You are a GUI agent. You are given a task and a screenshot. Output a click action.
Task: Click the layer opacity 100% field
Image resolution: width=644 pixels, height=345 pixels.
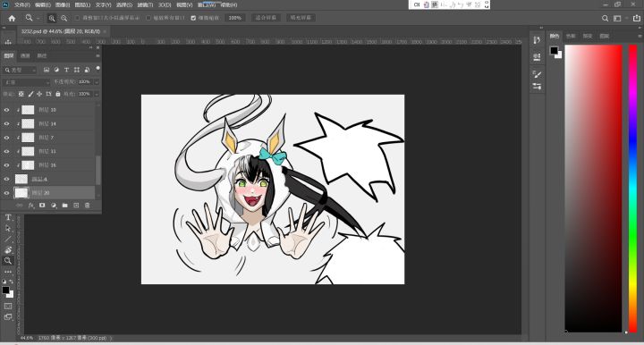pyautogui.click(x=85, y=82)
